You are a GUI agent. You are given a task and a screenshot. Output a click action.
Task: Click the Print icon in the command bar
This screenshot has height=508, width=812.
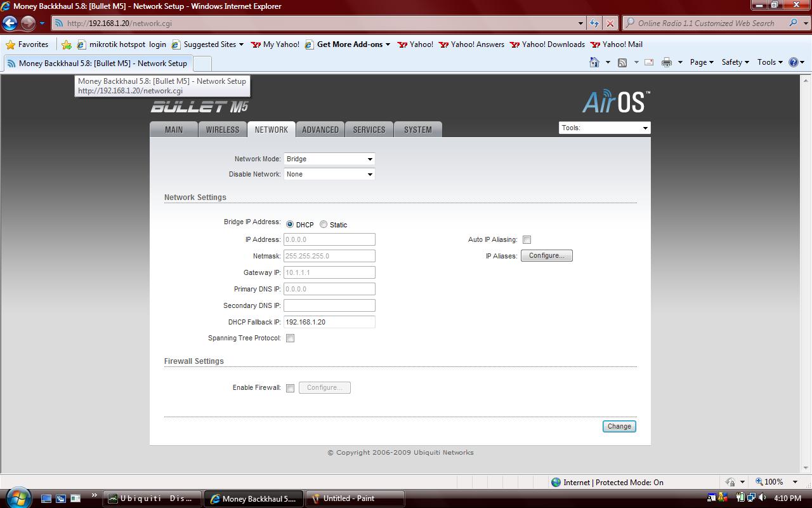666,62
